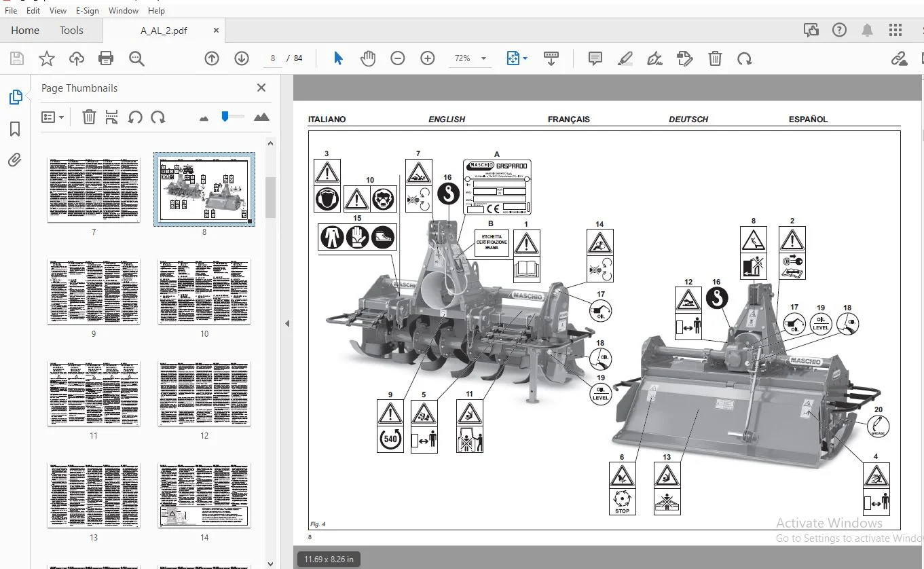
Task: Delete selected item trash icon in toolbar
Action: (x=715, y=59)
